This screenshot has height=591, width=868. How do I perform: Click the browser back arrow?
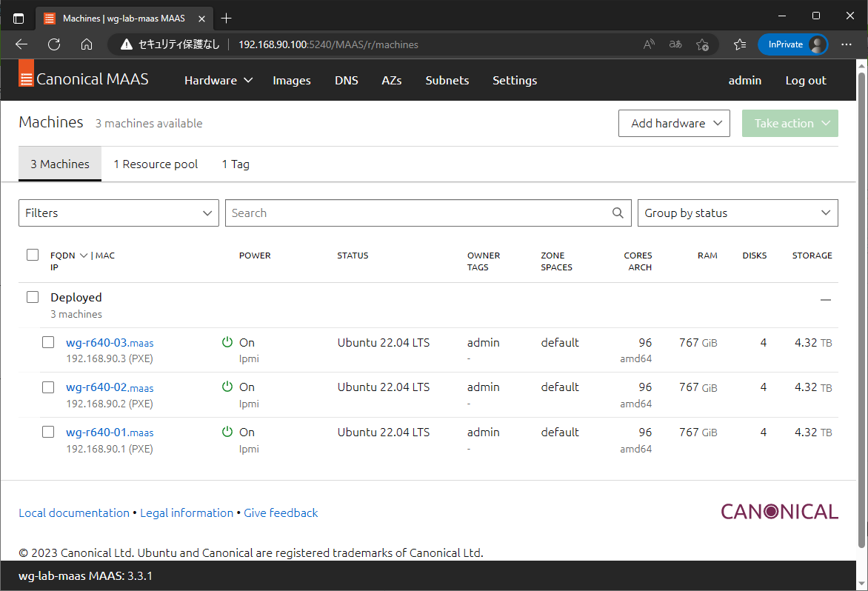[21, 44]
